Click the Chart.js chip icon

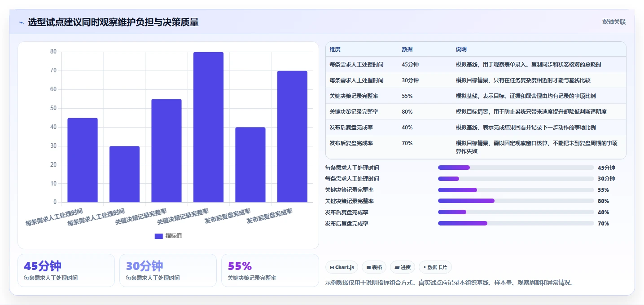(x=332, y=267)
